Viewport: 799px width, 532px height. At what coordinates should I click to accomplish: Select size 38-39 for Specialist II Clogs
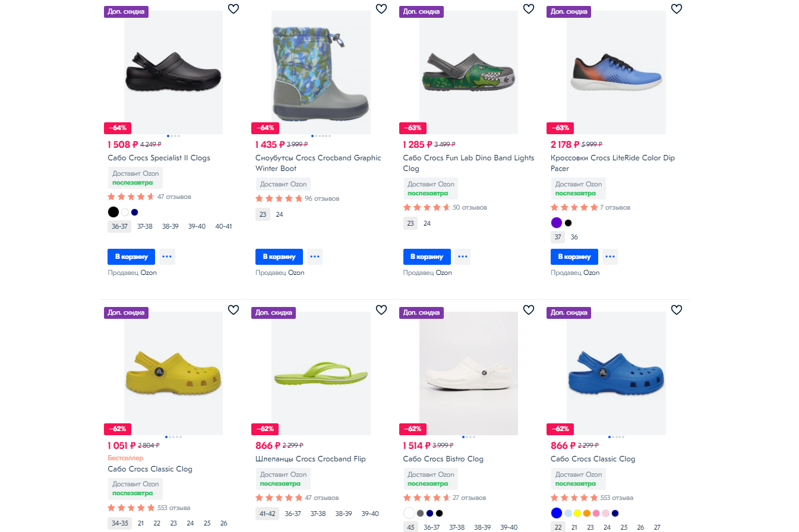pyautogui.click(x=170, y=226)
